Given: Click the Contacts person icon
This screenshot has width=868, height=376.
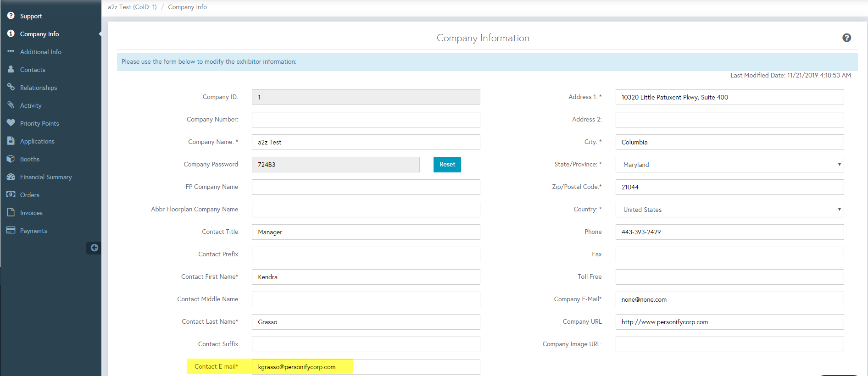Looking at the screenshot, I should 11,69.
